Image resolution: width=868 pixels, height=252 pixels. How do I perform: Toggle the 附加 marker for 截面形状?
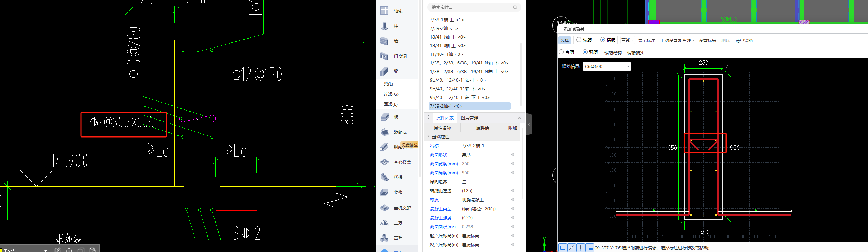point(513,154)
